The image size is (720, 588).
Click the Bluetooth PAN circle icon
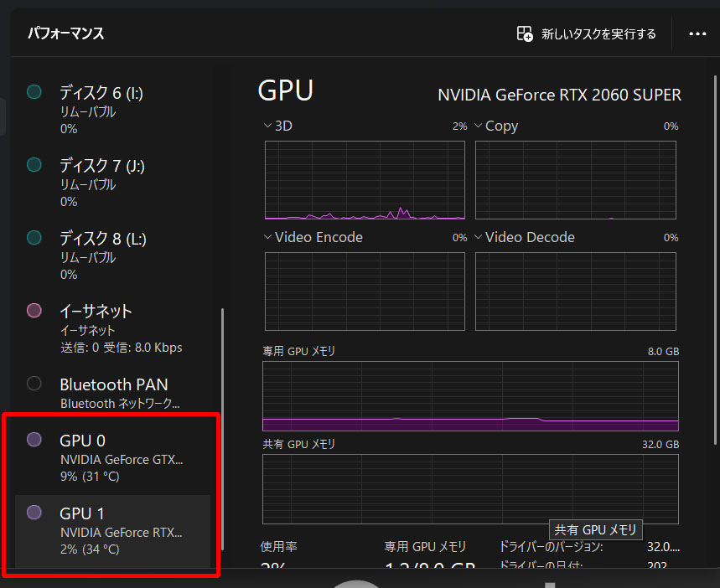[x=34, y=384]
